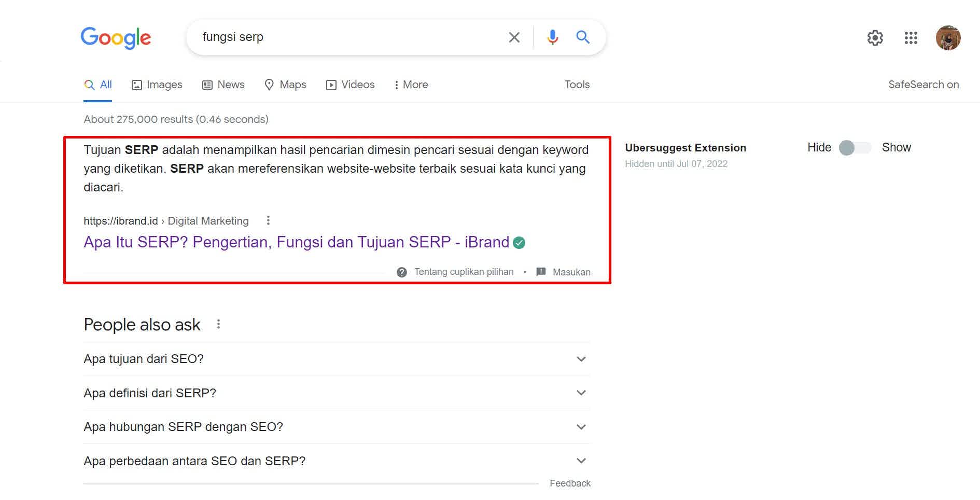This screenshot has width=980, height=500.
Task: Click SafeSearch on control
Action: coord(923,84)
